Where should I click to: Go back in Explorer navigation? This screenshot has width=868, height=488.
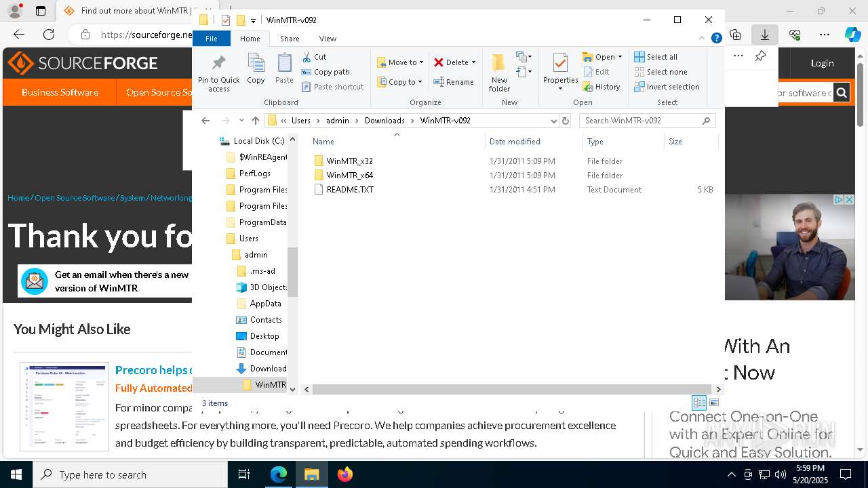205,121
